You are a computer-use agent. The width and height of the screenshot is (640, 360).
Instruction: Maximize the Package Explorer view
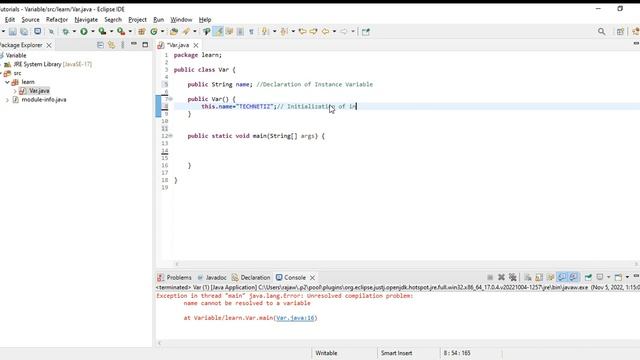coord(145,44)
